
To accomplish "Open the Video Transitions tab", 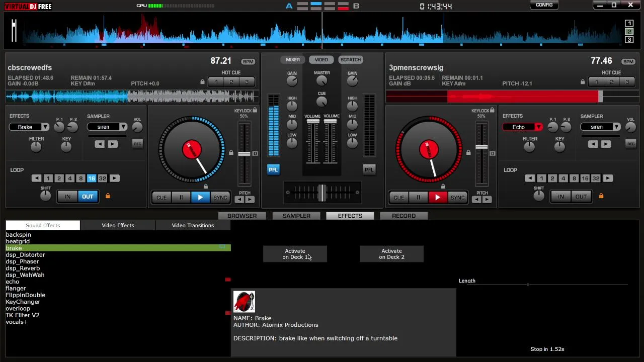I will click(x=193, y=225).
